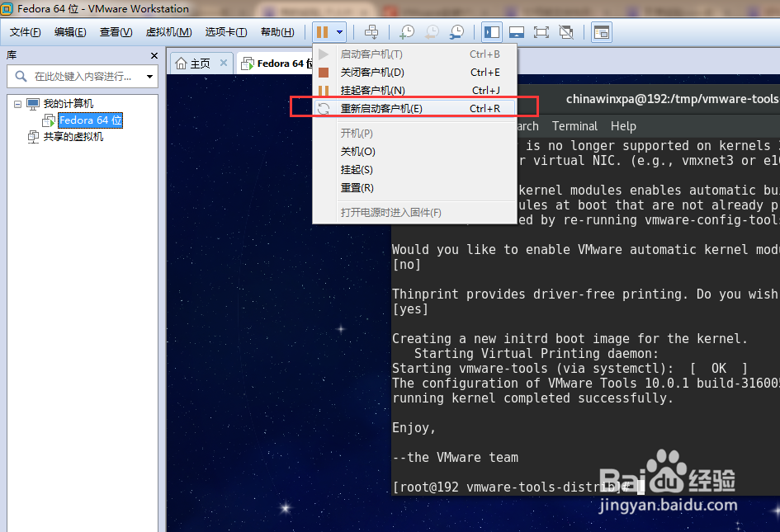This screenshot has height=532, width=780.
Task: Click the VMware Workstation title bar icon
Action: pos(7,8)
